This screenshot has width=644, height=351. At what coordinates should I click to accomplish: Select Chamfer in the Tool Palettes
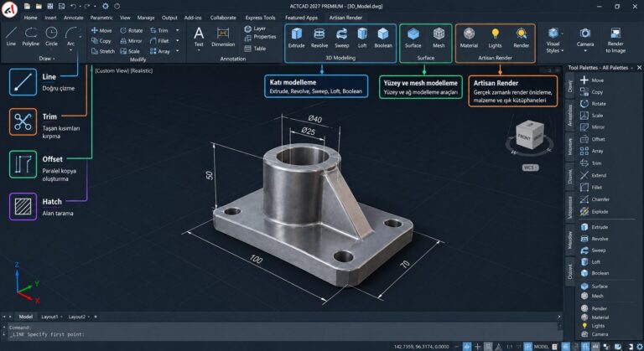pyautogui.click(x=595, y=199)
